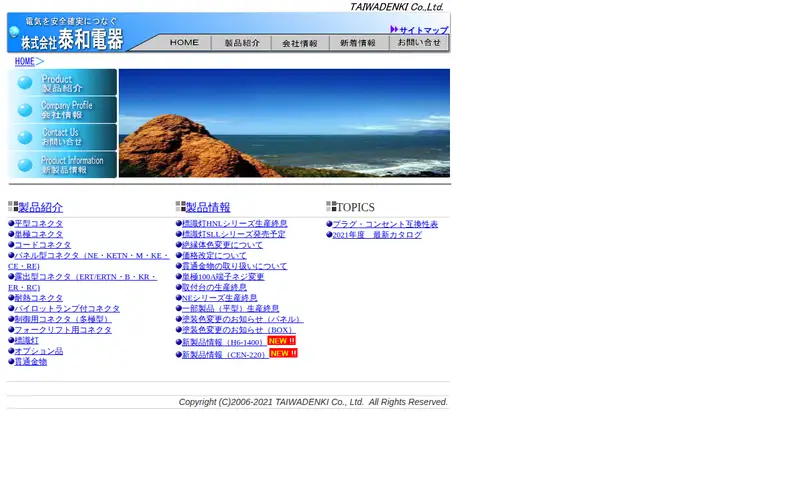Open 絶縁体色変更について notice
This screenshot has width=800, height=500.
tap(222, 245)
